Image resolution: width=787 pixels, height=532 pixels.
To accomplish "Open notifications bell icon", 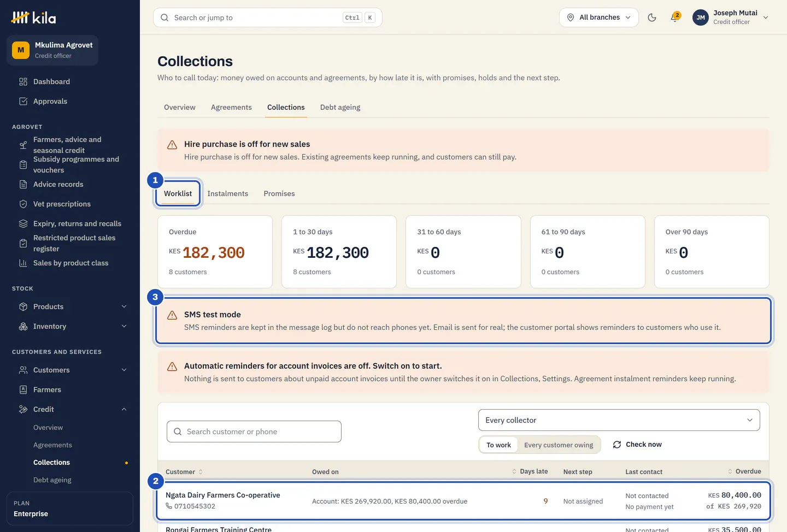I will click(675, 17).
